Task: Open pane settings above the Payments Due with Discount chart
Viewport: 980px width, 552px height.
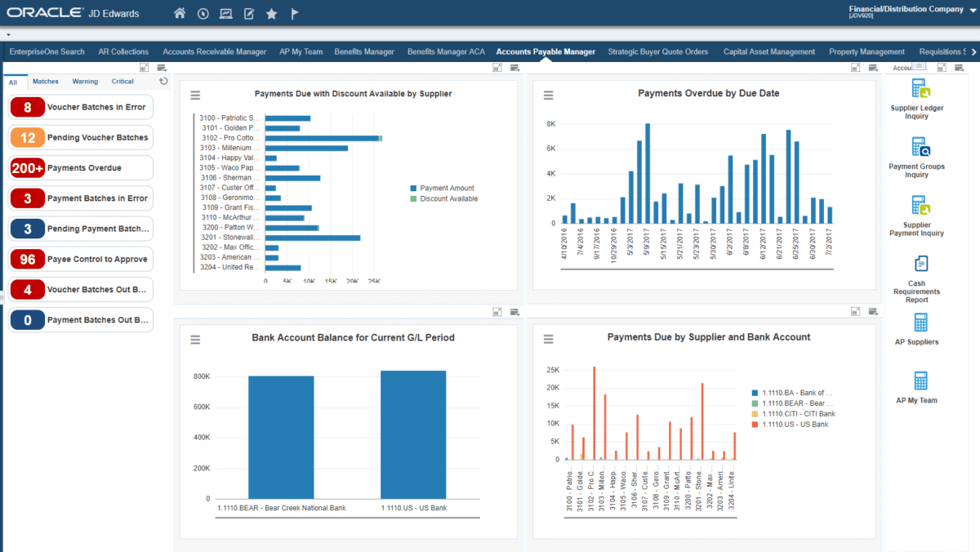Action: coord(514,68)
